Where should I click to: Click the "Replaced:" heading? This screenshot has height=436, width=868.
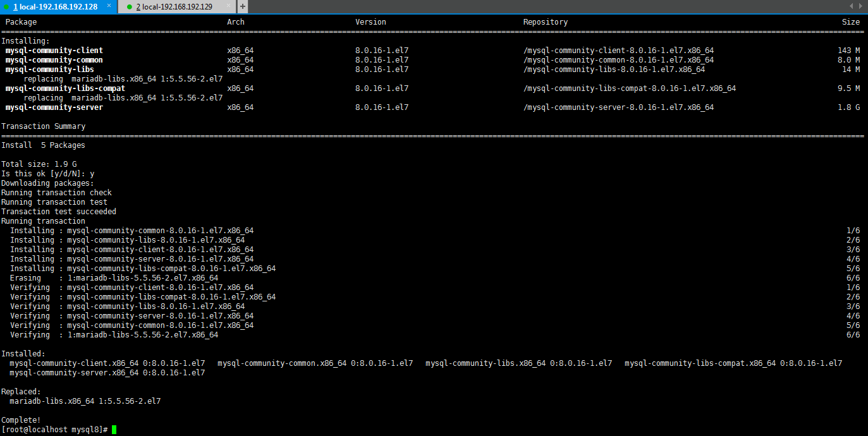[21, 392]
